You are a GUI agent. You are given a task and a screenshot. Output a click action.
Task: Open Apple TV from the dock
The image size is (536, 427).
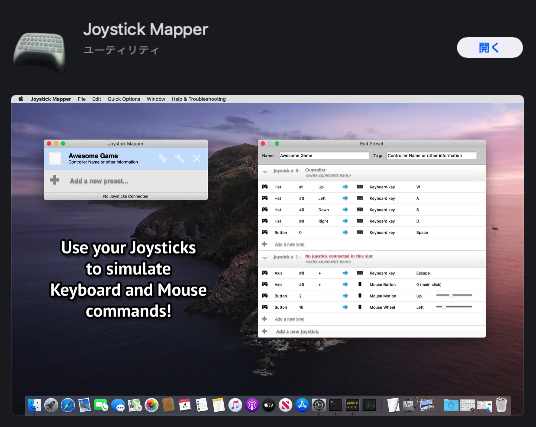tap(269, 405)
